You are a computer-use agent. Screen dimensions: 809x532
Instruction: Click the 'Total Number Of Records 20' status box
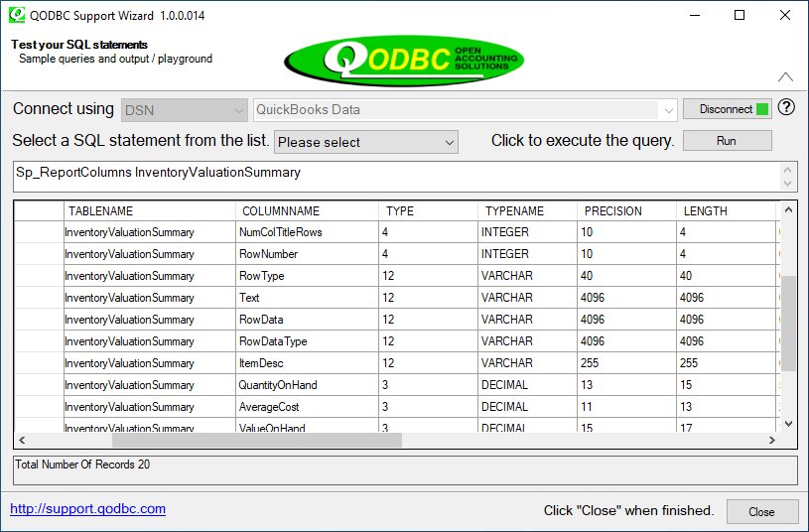(405, 470)
